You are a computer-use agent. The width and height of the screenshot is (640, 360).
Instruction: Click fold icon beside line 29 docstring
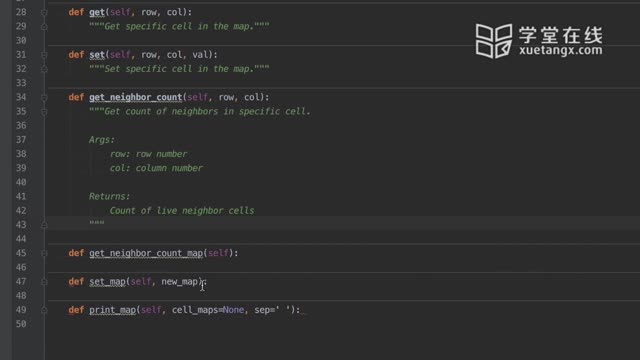click(x=44, y=27)
